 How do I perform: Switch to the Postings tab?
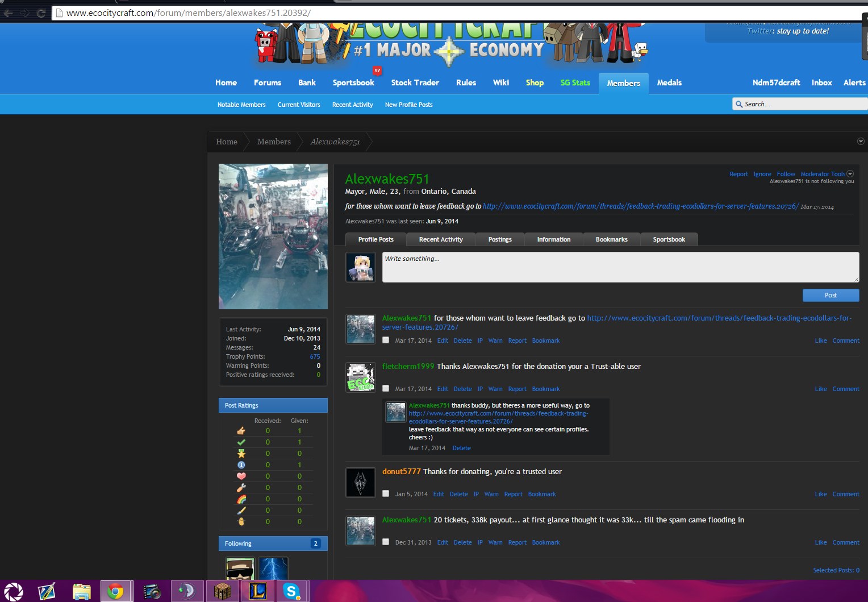[x=500, y=239]
